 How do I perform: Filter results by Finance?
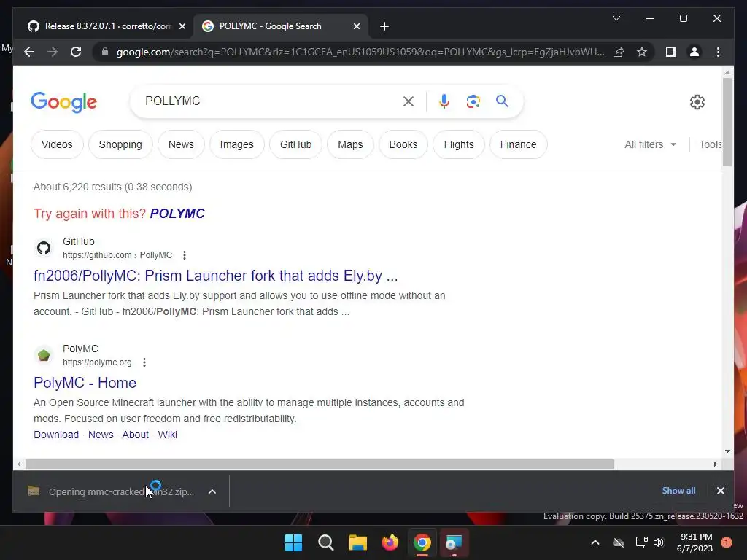point(519,144)
